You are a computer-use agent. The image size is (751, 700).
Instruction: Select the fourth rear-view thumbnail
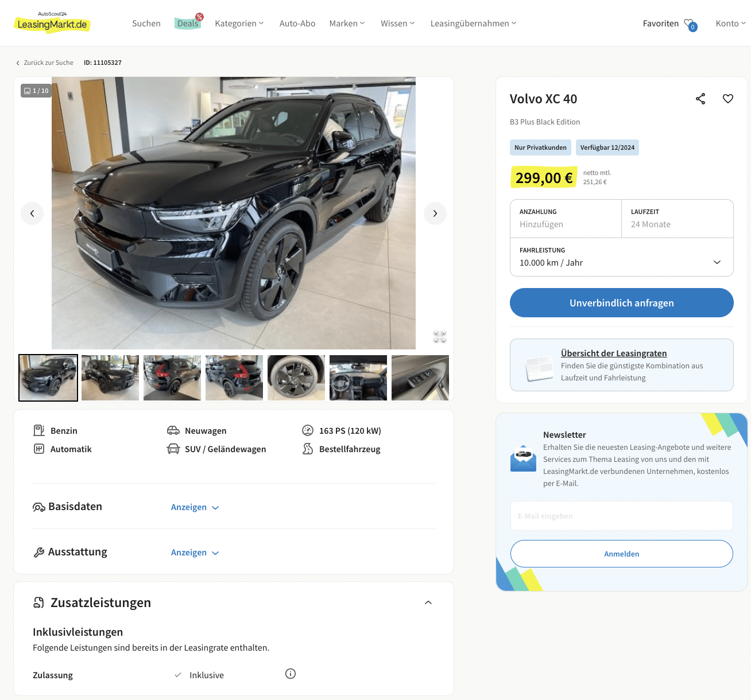pos(234,378)
